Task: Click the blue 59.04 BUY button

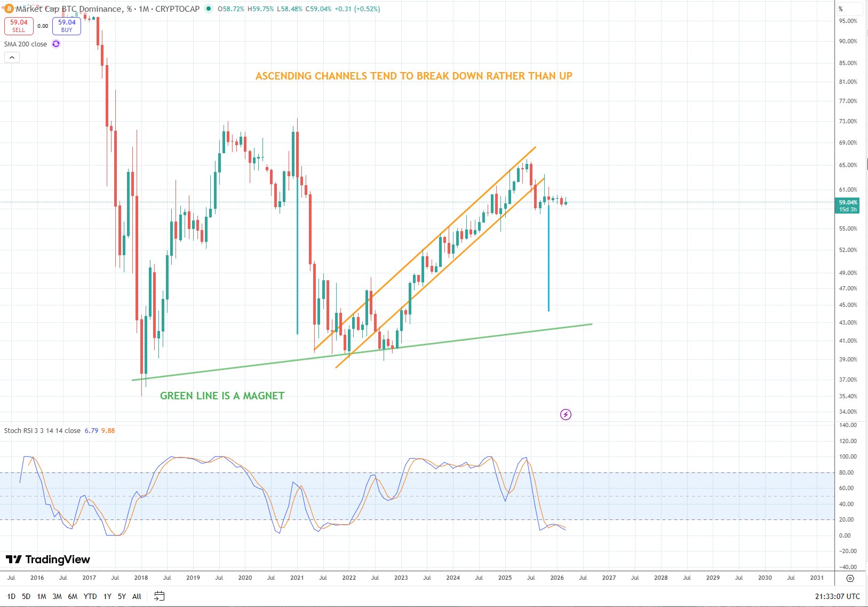Action: [67, 26]
